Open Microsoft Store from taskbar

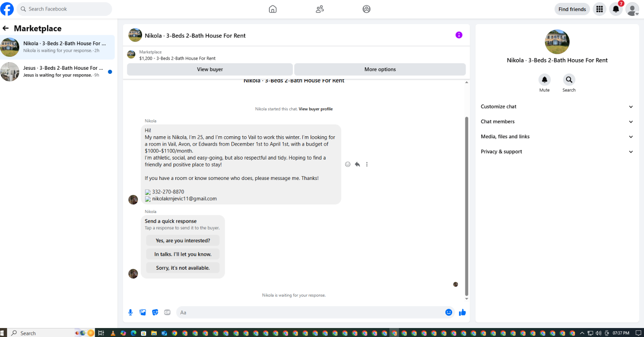[x=144, y=333]
